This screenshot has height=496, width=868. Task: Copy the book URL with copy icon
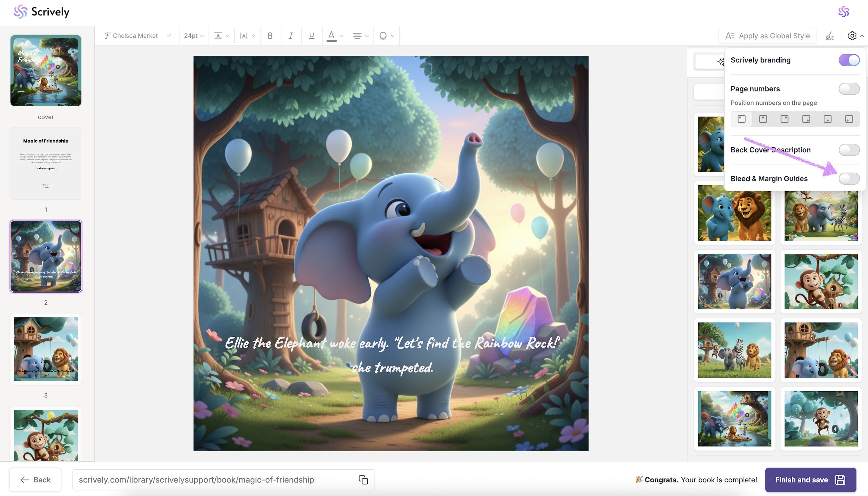(363, 480)
